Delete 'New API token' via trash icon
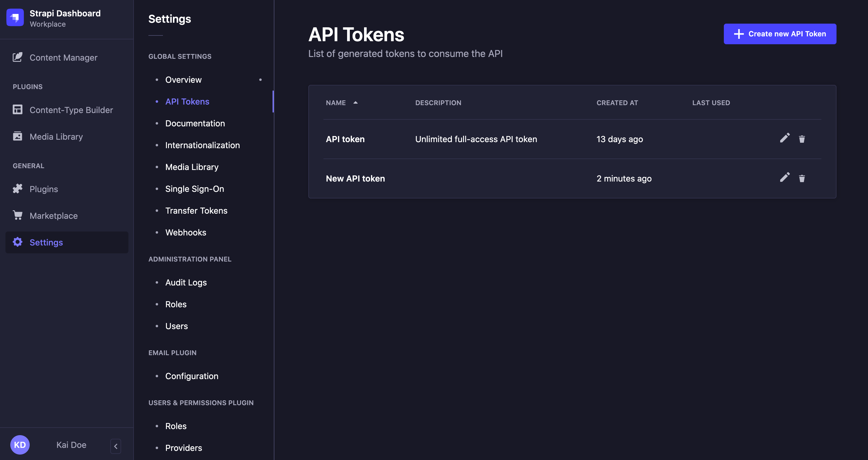 click(802, 178)
